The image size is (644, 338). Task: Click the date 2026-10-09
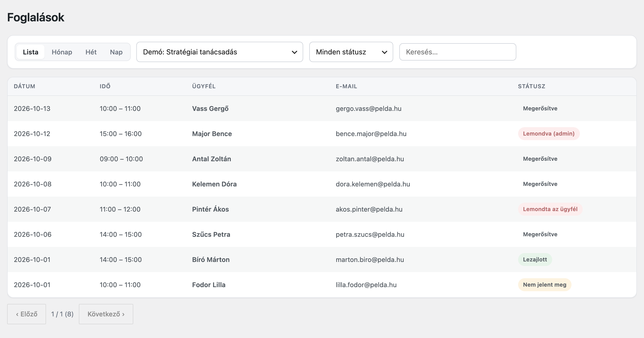pos(33,159)
